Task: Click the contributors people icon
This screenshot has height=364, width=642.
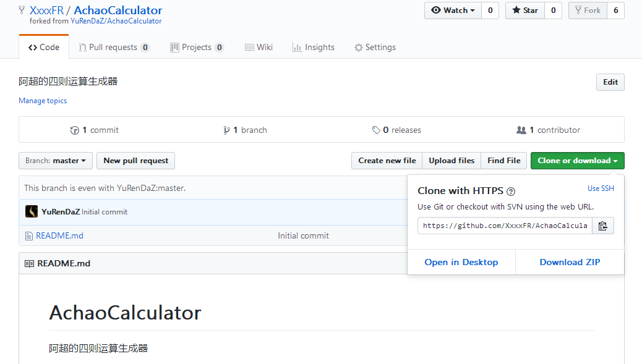Action: [x=521, y=130]
